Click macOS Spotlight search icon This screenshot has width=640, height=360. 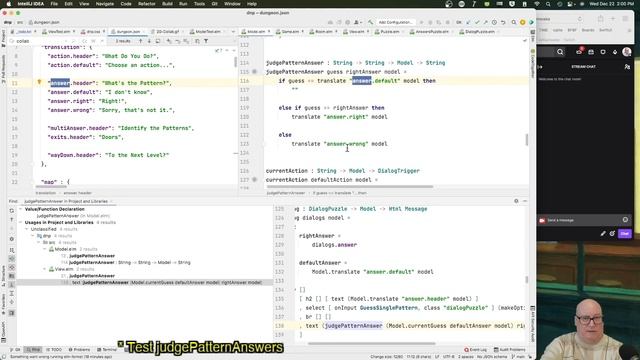coord(548,4)
